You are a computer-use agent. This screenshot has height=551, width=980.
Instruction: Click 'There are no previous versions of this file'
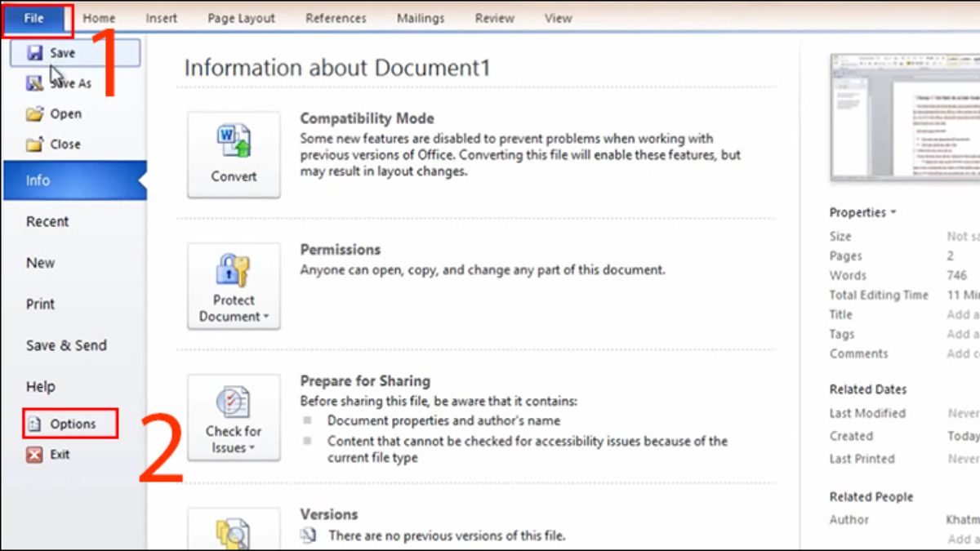click(x=447, y=536)
